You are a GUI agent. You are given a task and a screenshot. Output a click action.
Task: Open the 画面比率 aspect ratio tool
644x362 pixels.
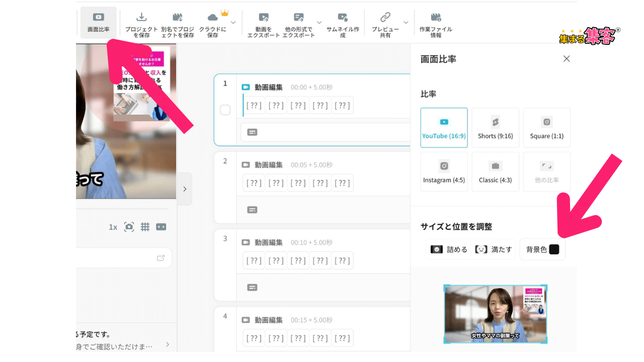click(x=99, y=23)
